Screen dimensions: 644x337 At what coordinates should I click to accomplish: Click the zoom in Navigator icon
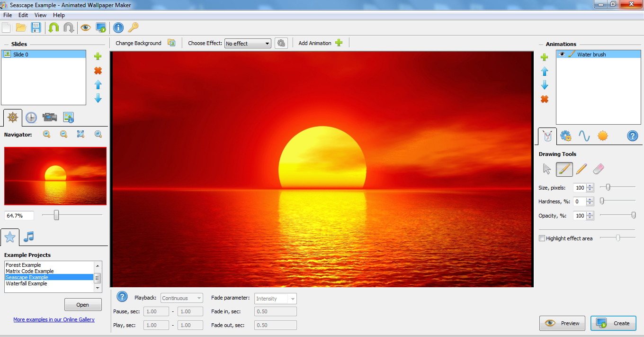[x=46, y=134]
